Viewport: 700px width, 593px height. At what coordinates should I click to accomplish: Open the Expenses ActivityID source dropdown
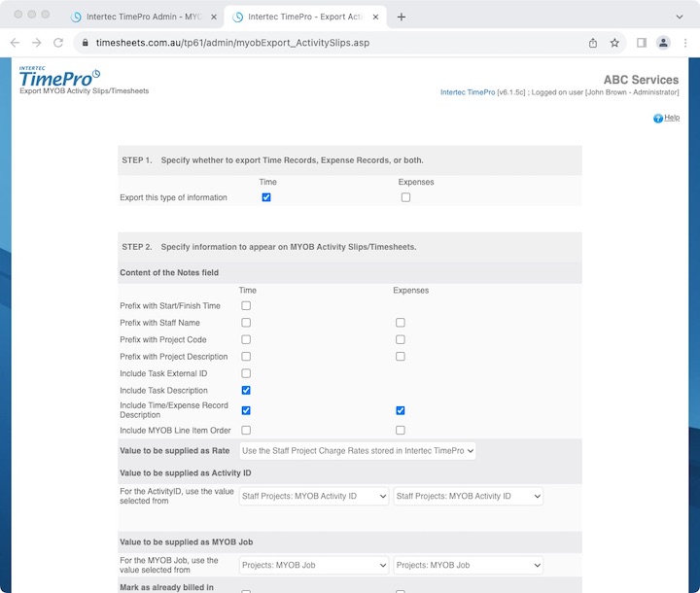coord(469,496)
